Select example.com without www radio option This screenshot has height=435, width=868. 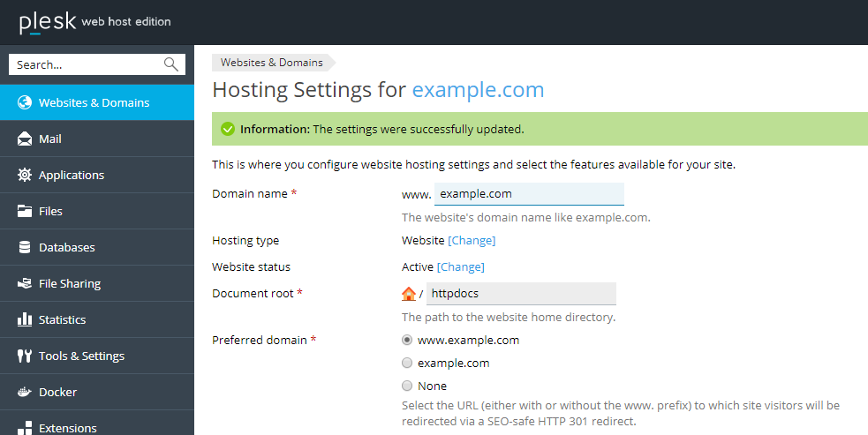[x=407, y=363]
